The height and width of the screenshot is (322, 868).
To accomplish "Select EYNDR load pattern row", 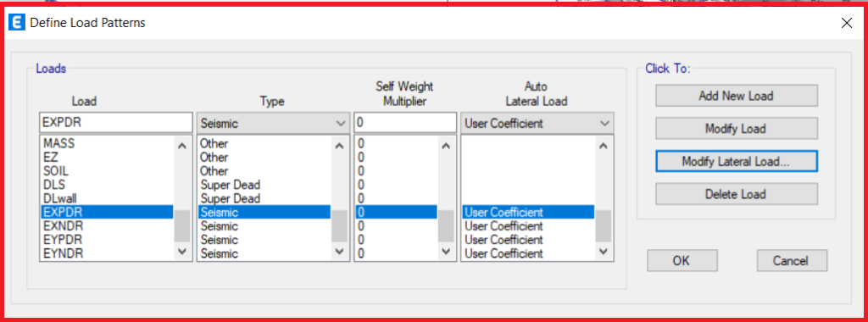I will coord(108,253).
